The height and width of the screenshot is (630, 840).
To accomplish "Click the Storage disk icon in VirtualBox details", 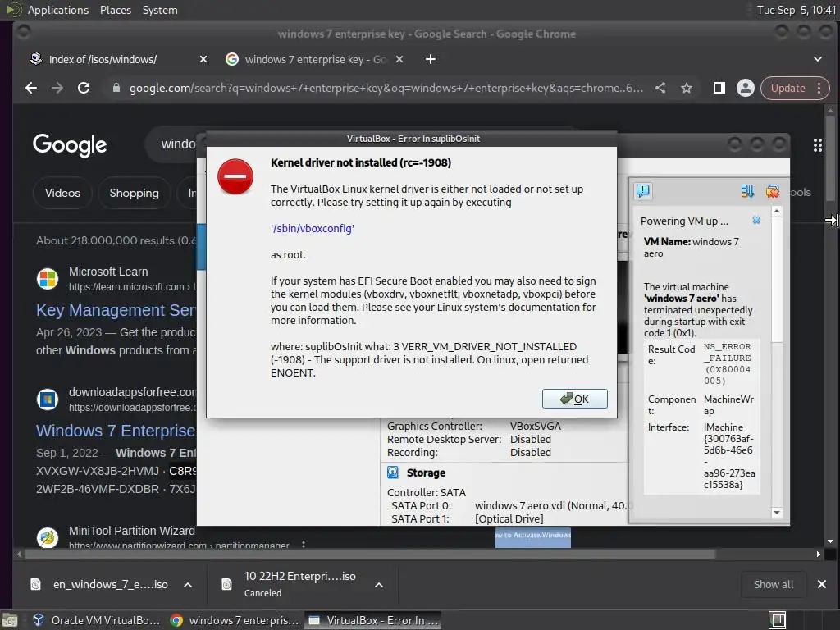I will [393, 472].
